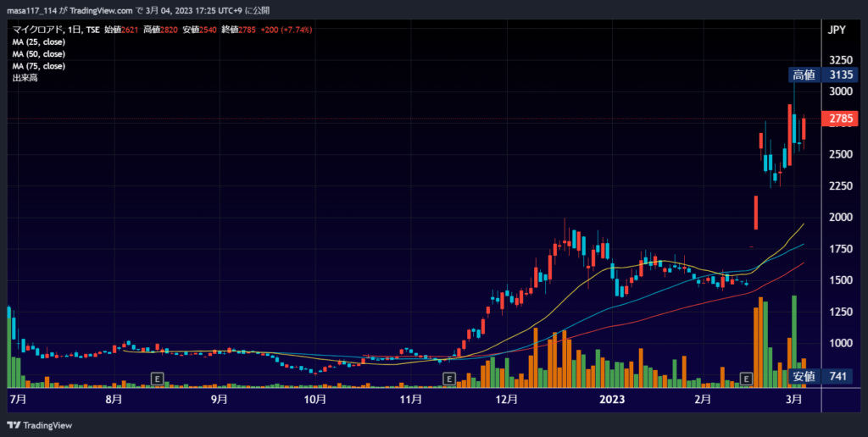Select the MA (25, close) indicator label

point(39,42)
